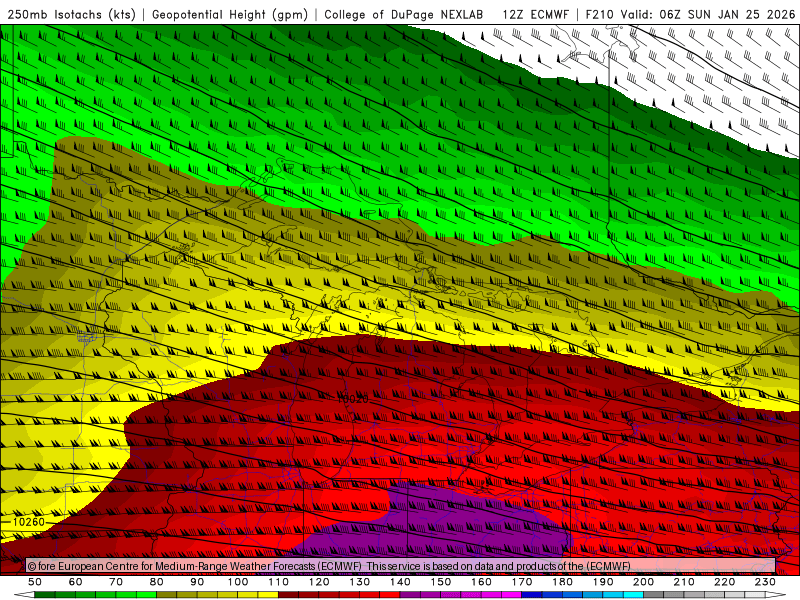The image size is (800, 600).
Task: Click the '80' legend value
Action: click(157, 582)
